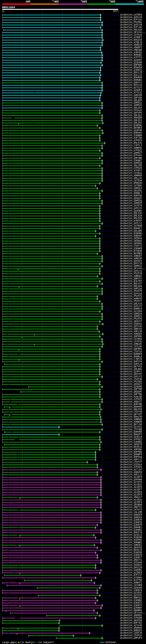The width and height of the screenshot is (146, 644).
Task: Select hit UniRef100_A2Y1V3
Action: tap(131, 87)
